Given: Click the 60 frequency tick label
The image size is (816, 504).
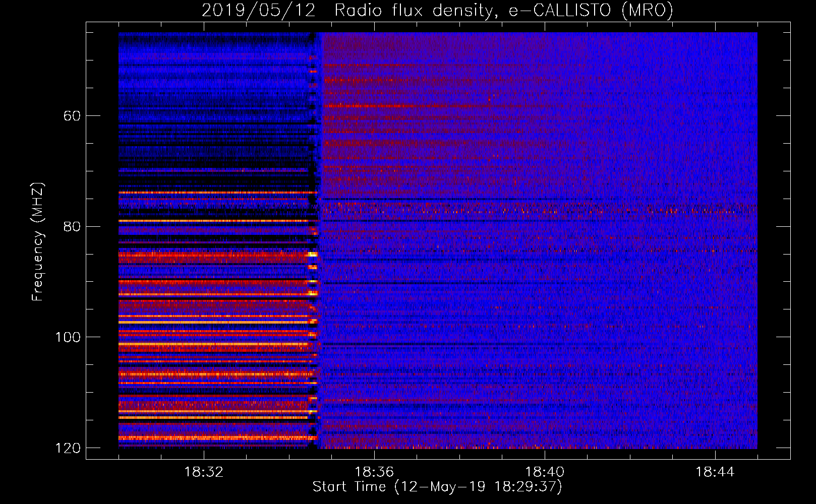Looking at the screenshot, I should tap(72, 116).
